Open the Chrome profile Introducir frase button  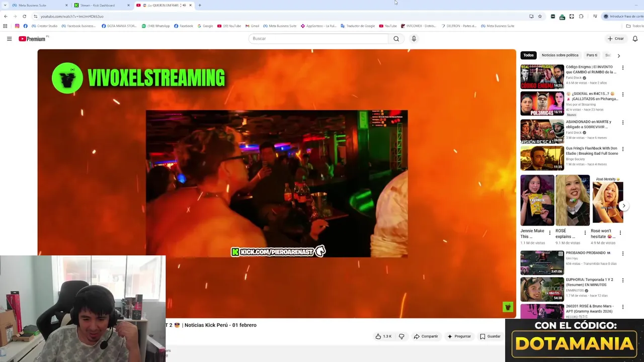point(623,16)
